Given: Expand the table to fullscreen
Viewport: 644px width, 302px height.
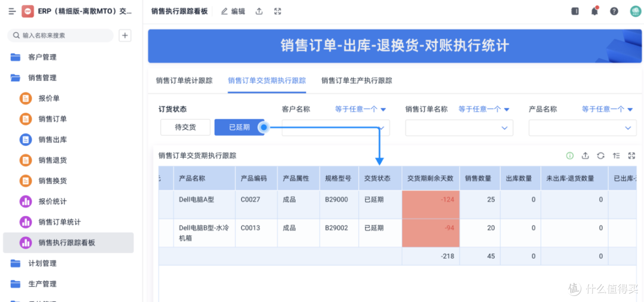Looking at the screenshot, I should tap(631, 156).
